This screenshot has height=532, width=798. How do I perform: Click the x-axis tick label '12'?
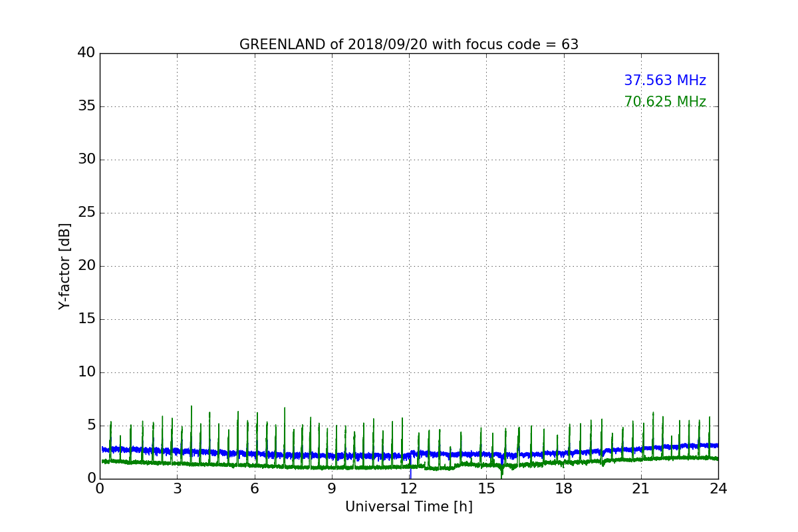tap(409, 488)
